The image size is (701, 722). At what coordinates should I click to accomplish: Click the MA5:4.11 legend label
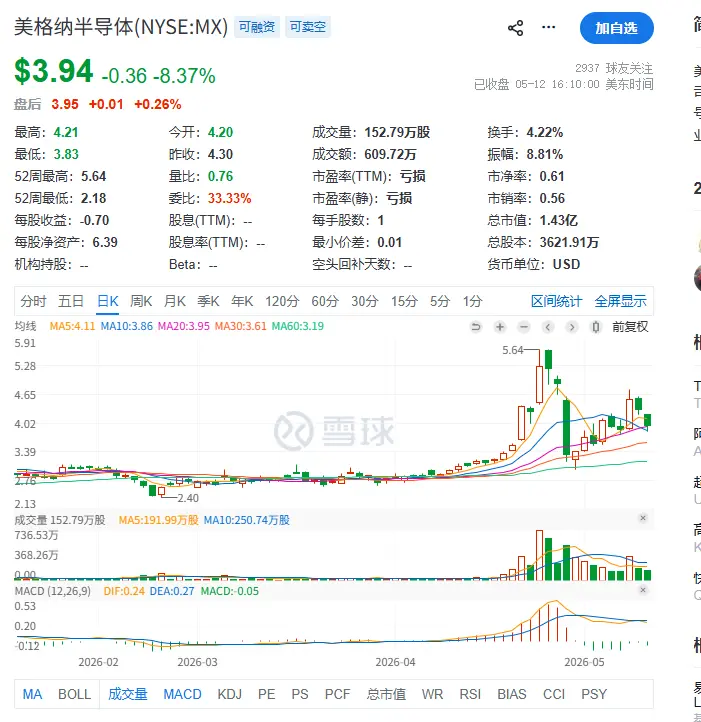click(72, 326)
